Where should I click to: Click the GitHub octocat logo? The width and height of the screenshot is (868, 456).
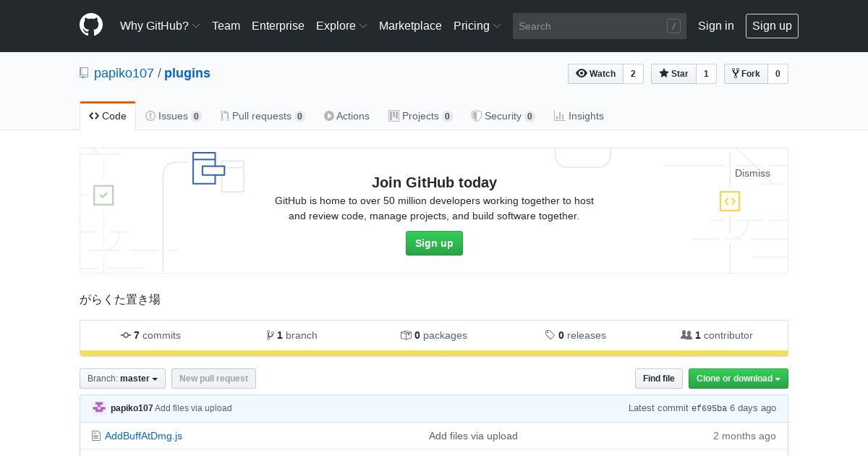pos(91,25)
